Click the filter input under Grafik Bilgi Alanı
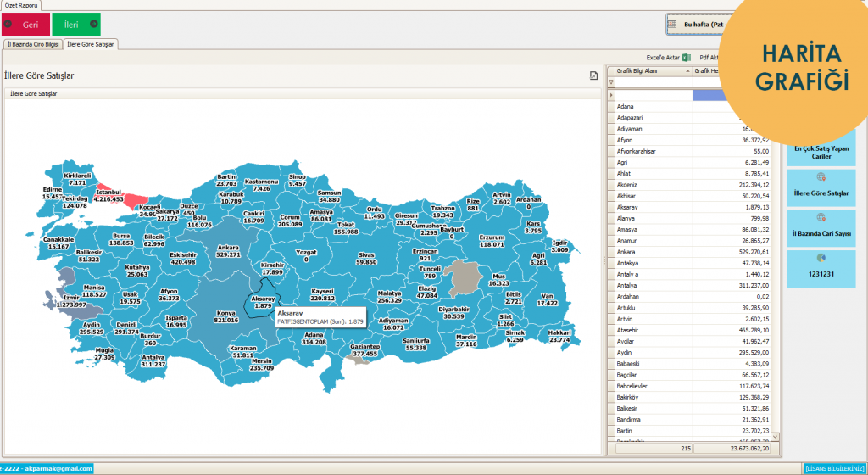 tap(654, 82)
